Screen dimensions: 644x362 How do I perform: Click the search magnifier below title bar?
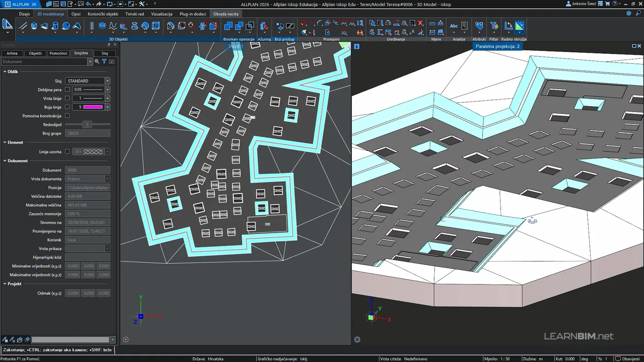pos(638,14)
